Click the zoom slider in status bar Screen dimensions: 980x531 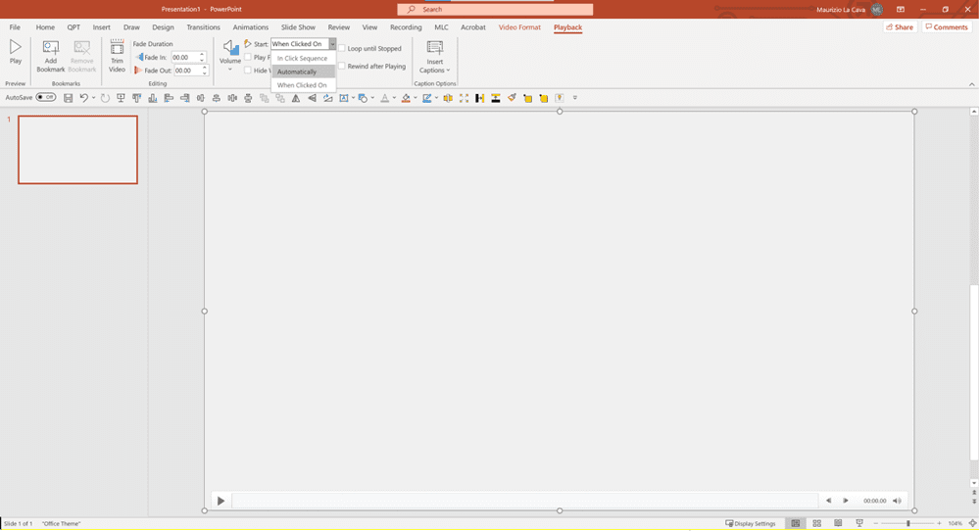(908, 523)
